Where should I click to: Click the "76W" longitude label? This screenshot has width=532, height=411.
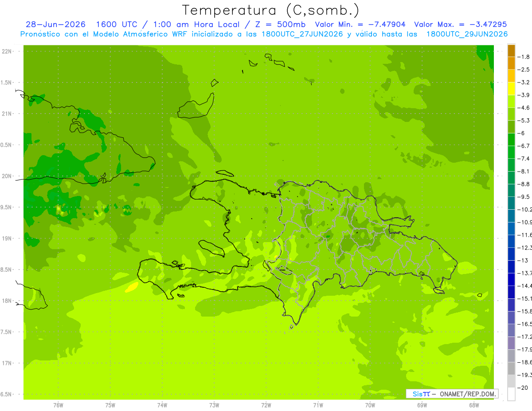point(58,405)
